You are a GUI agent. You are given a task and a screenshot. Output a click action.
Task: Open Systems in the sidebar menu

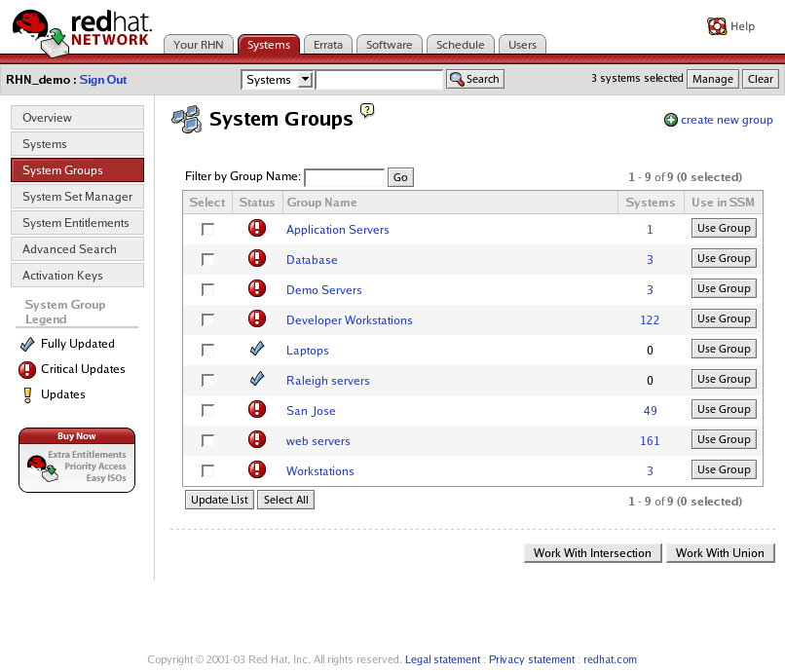[x=77, y=144]
